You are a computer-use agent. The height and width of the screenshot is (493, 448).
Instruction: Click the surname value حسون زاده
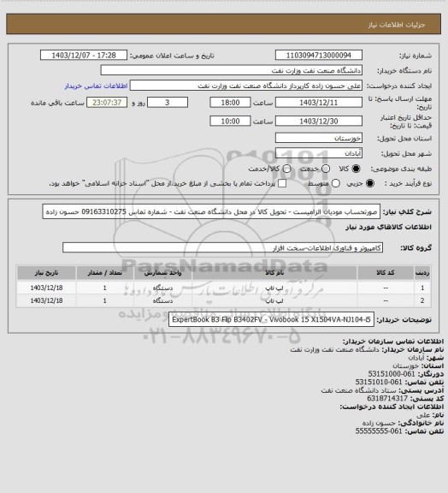[380, 423]
